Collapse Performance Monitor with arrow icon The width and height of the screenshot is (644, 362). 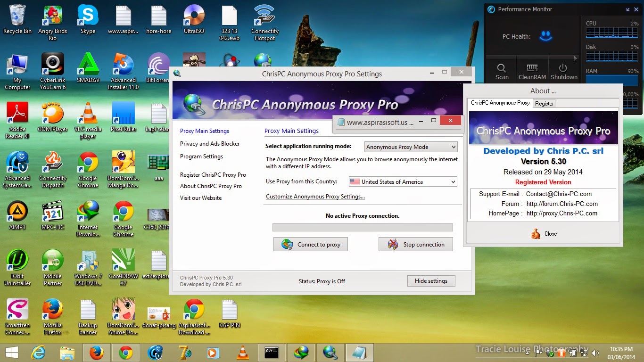pyautogui.click(x=628, y=9)
